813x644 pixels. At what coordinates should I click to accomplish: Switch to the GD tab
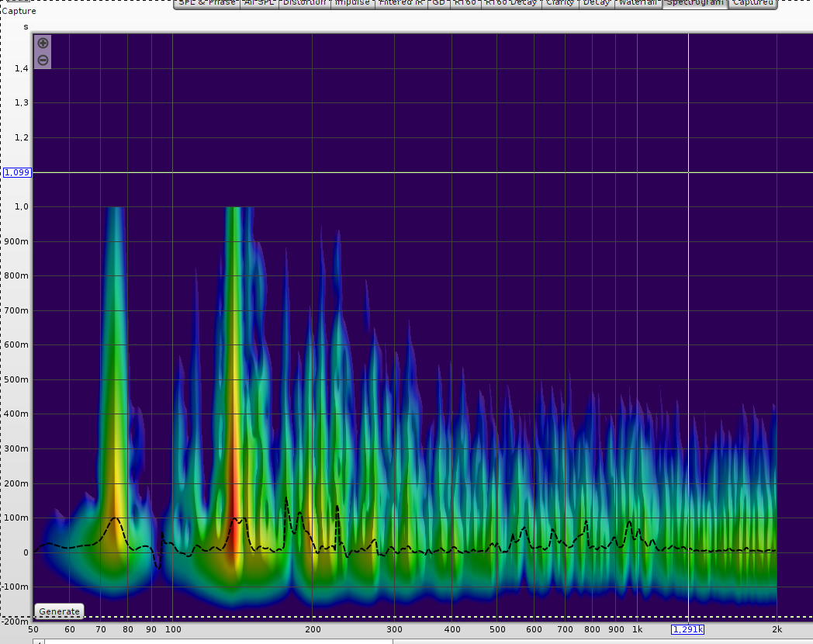438,3
